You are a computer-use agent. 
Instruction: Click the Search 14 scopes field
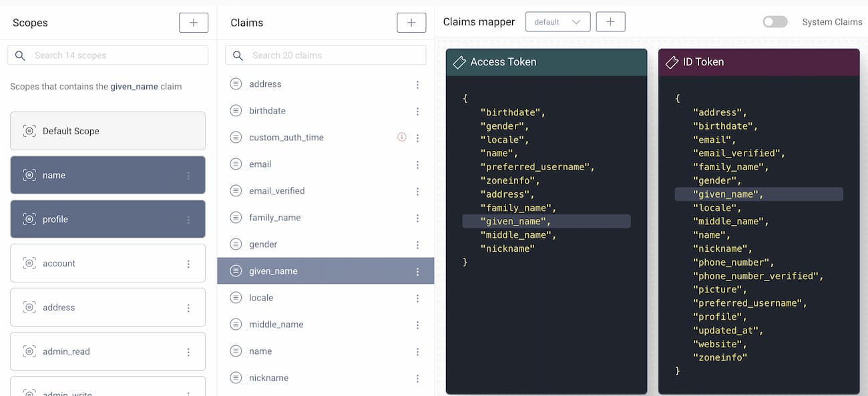click(x=114, y=55)
